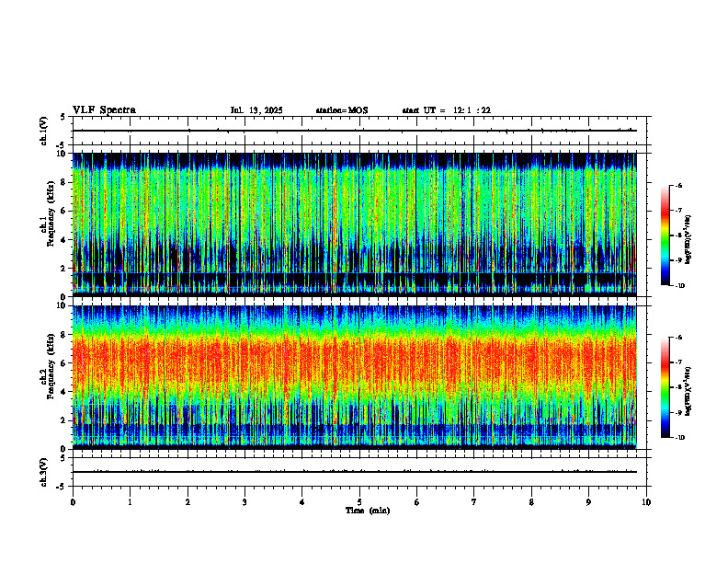Click the ch.2 spectrogram color scale bar
The image size is (728, 563).
click(665, 387)
